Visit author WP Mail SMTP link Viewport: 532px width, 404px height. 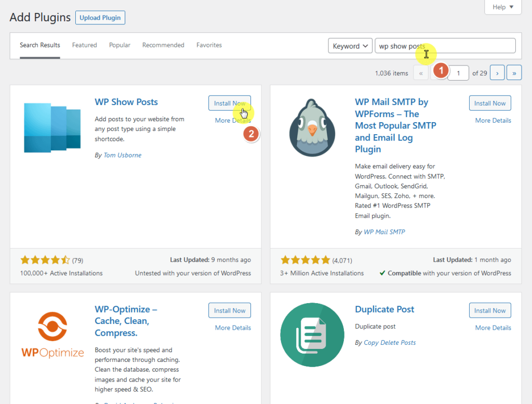pyautogui.click(x=384, y=232)
